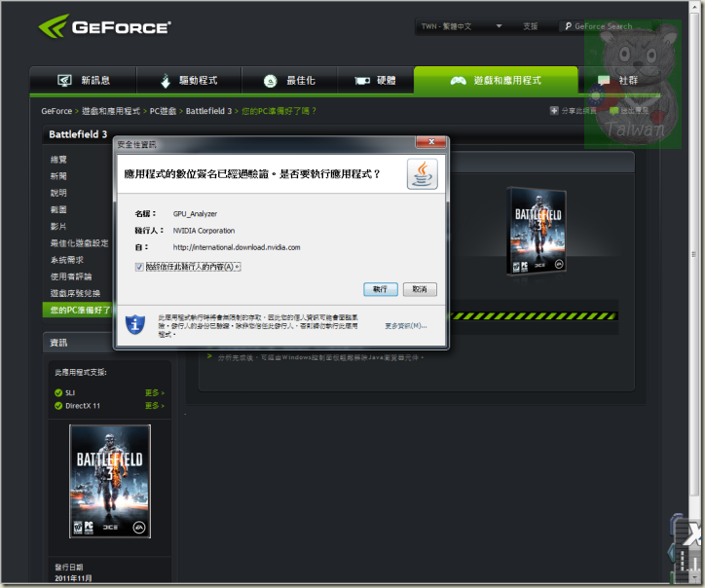This screenshot has width=705, height=588.
Task: Click the GeForce breadcrumb link
Action: 56,111
